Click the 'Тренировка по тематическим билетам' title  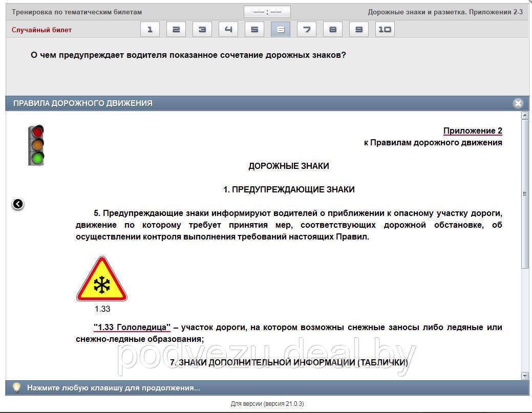tap(77, 12)
